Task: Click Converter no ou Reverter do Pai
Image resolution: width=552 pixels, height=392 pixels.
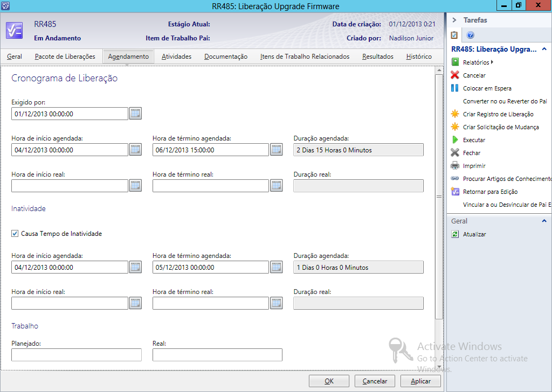Action: pyautogui.click(x=505, y=101)
